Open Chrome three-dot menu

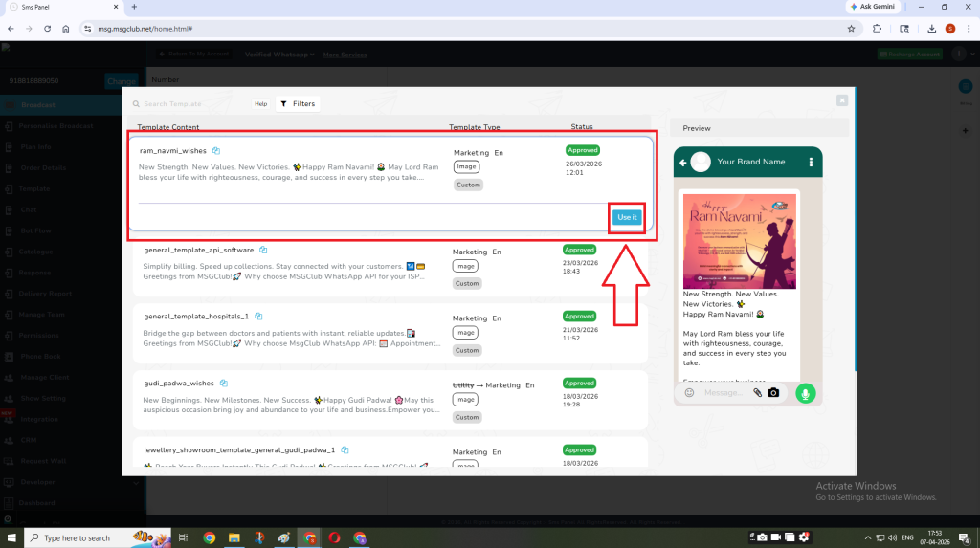(969, 29)
